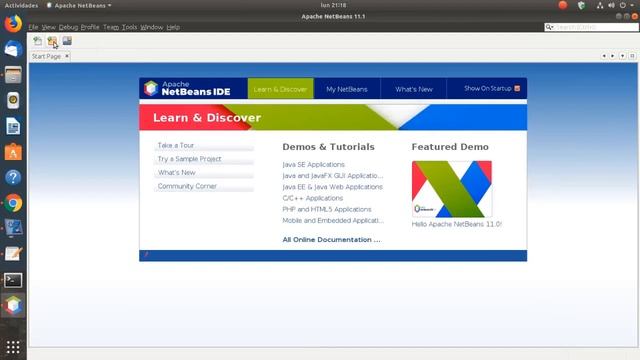
Task: Open What's New sidebar link
Action: [177, 173]
